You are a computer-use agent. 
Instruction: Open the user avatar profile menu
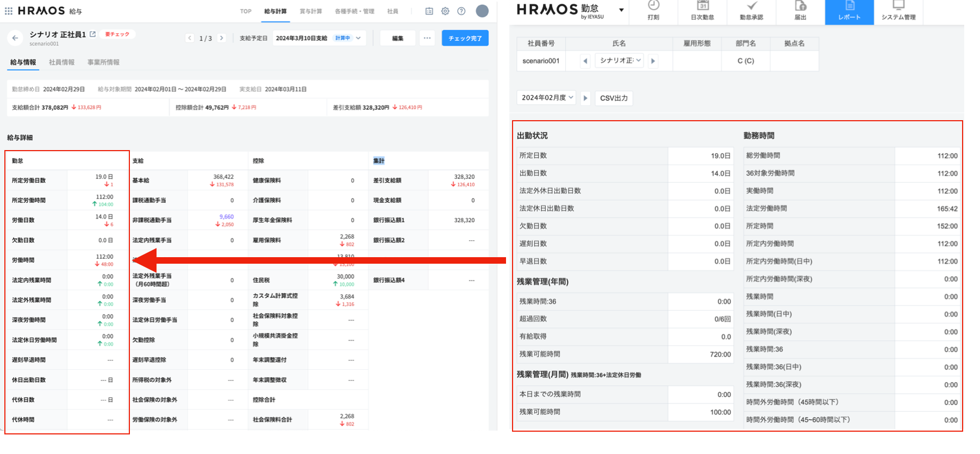(x=482, y=11)
